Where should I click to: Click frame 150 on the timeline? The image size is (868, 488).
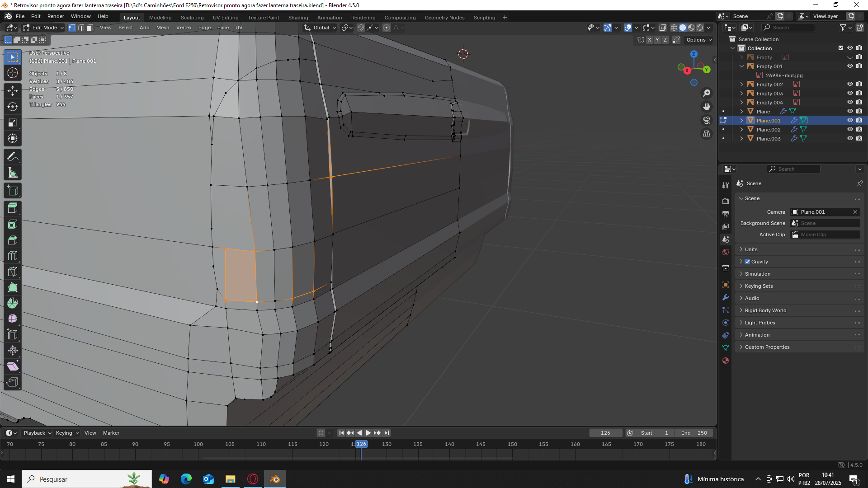point(512,444)
